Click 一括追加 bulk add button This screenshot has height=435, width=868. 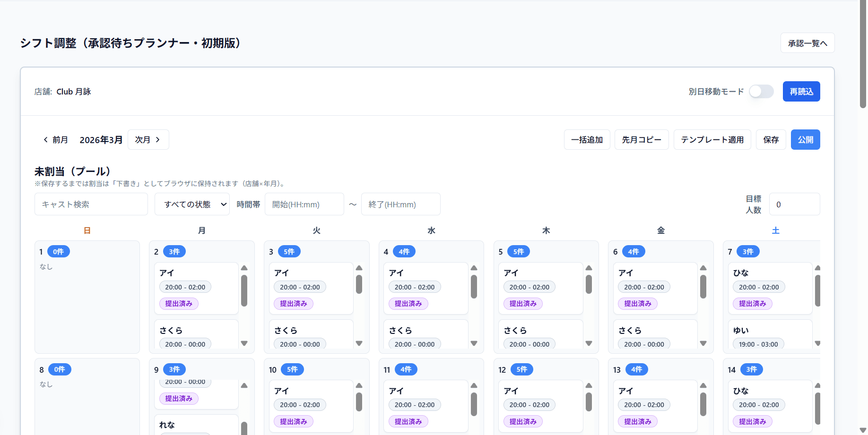tap(587, 140)
